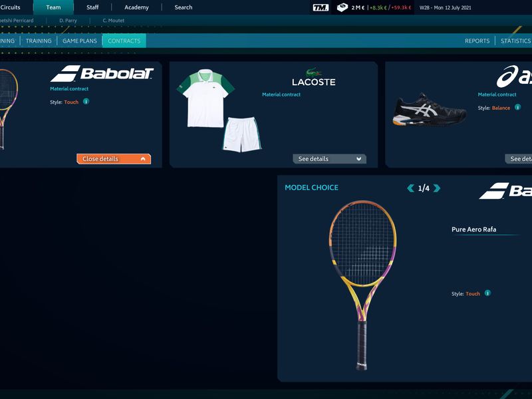This screenshot has width=532, height=399.
Task: Open info icon beside Pure Aero Rafa style
Action: click(x=487, y=293)
